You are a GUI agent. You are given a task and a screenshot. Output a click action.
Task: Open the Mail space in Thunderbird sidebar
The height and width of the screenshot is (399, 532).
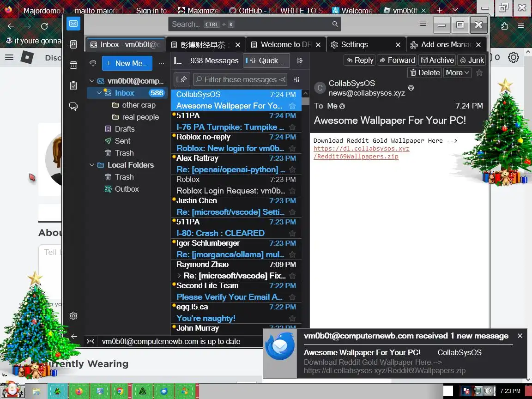click(x=73, y=24)
